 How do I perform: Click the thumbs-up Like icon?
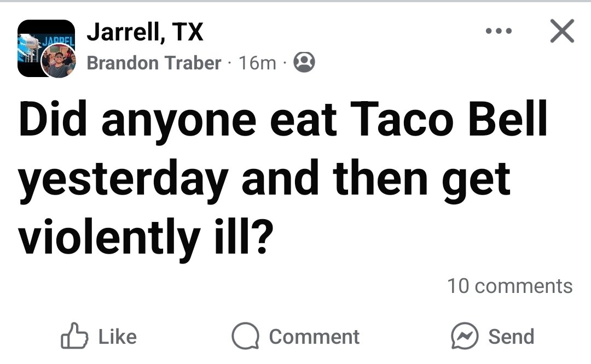click(76, 337)
